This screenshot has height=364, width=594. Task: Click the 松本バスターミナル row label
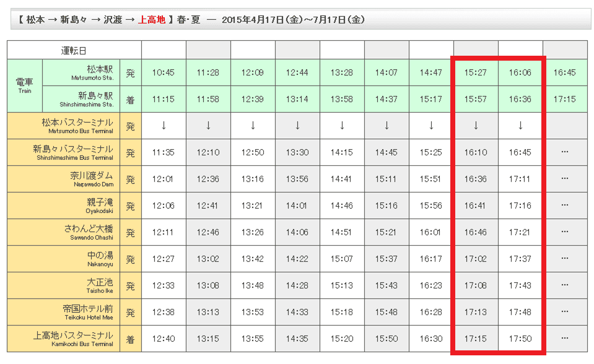(x=64, y=126)
